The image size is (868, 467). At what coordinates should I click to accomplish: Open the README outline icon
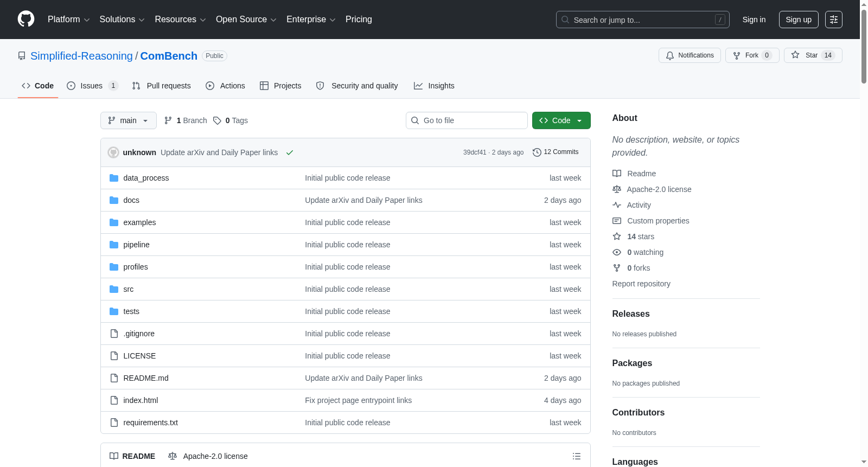click(x=577, y=456)
